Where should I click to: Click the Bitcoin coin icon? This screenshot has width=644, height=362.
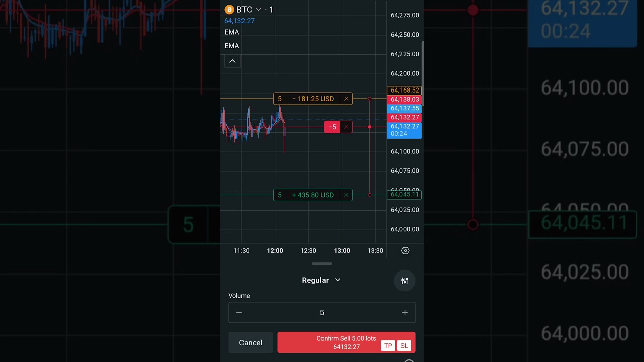(229, 10)
